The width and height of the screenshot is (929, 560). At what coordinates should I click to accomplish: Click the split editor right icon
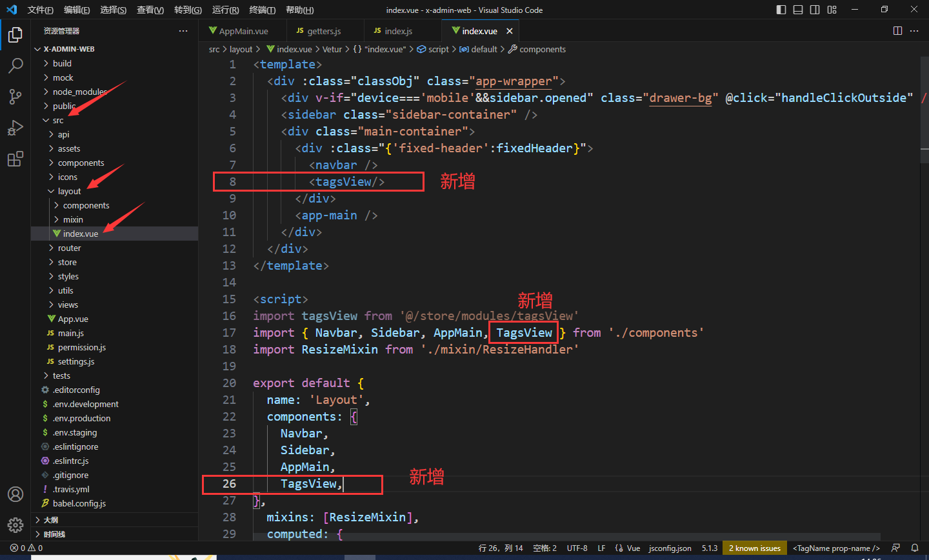(x=897, y=31)
